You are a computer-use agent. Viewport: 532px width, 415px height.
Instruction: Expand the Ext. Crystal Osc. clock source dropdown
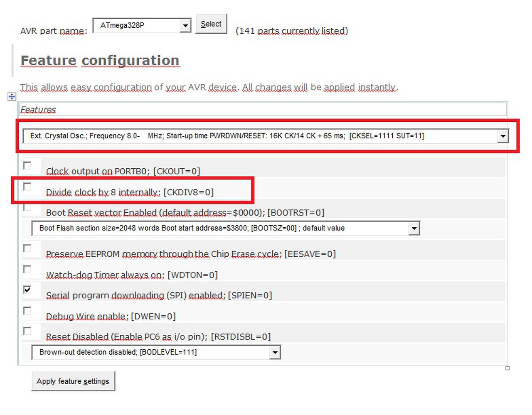pos(503,136)
